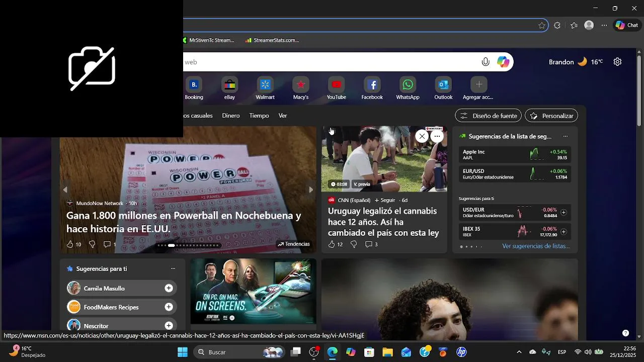Follow CNN (Español) source
Image resolution: width=644 pixels, height=362 pixels.
coord(385,200)
